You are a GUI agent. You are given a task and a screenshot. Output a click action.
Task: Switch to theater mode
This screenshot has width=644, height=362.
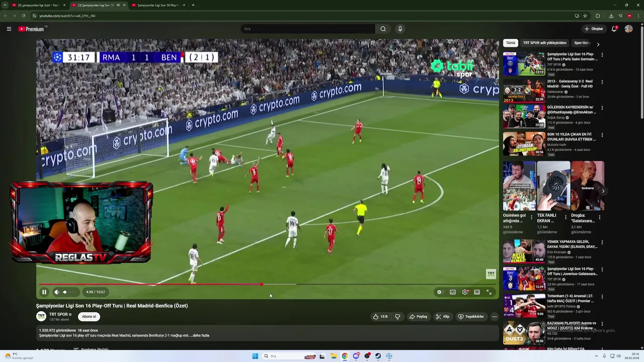pos(477,292)
